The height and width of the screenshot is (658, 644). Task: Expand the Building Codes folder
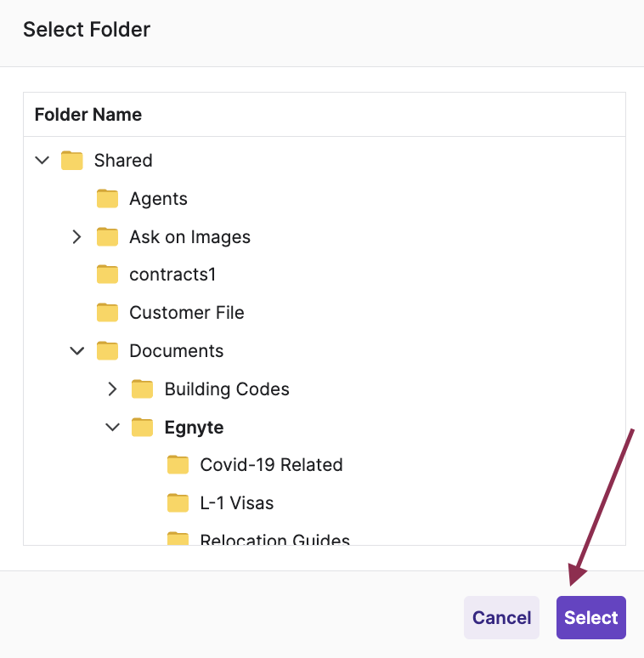click(x=112, y=389)
